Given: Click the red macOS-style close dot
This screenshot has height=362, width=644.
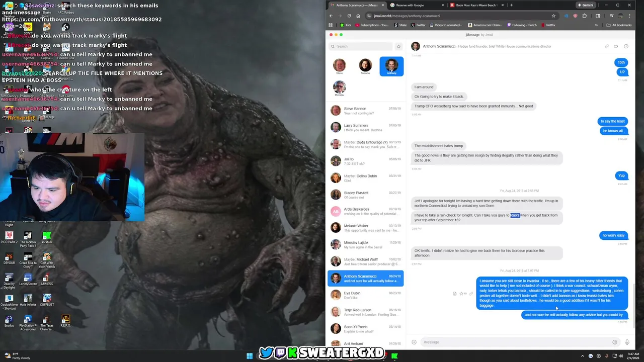Looking at the screenshot, I should pos(331,35).
